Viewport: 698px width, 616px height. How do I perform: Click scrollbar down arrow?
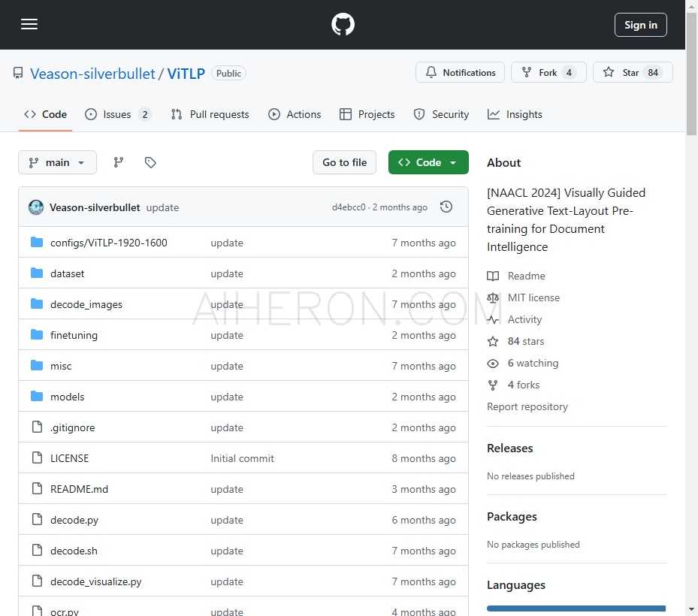691,609
